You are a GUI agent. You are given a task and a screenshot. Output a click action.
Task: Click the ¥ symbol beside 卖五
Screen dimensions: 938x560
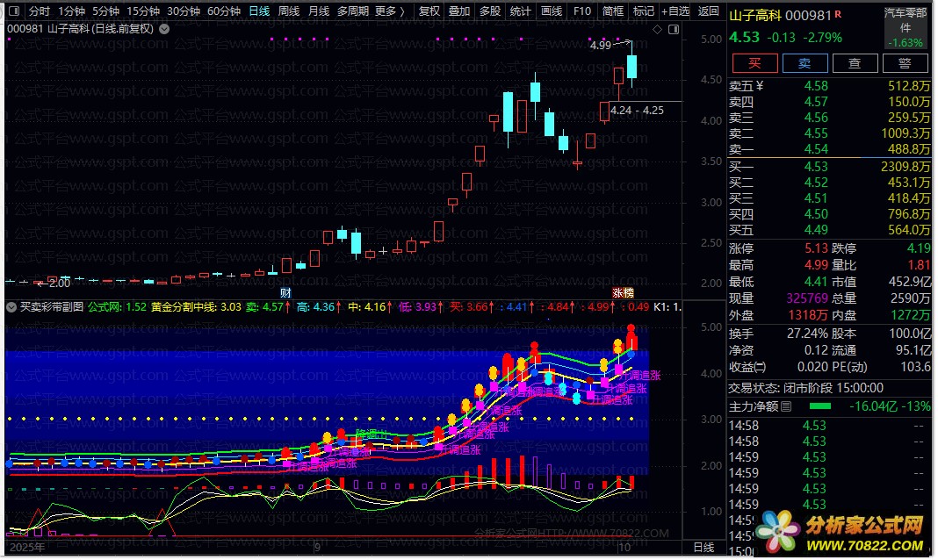[x=760, y=86]
